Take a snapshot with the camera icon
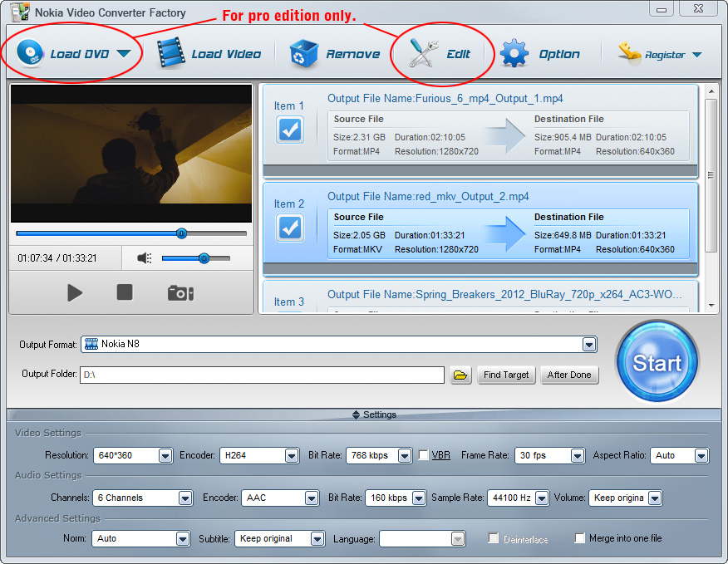Screen dimensions: 728x564 point(180,293)
